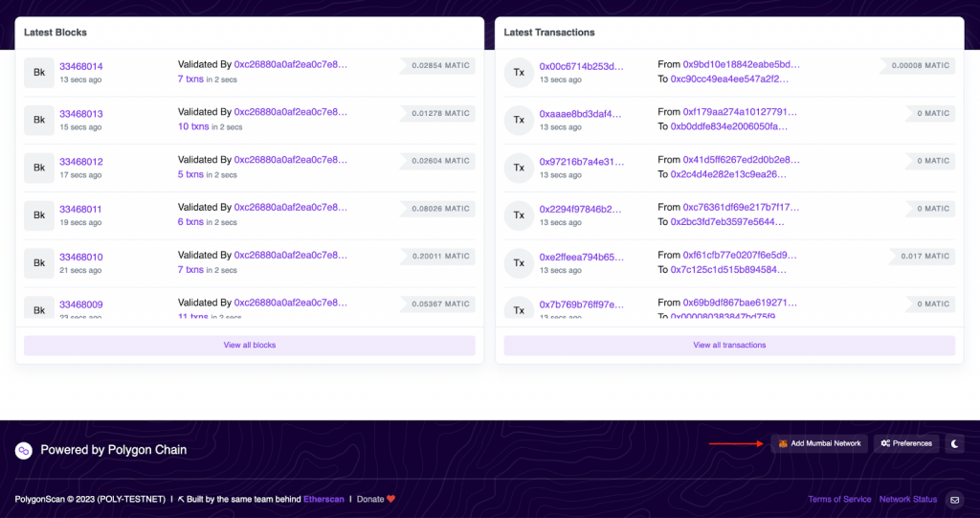Screen dimensions: 980x518
Task: Open sender address 0xf61cfb77e0207f6e5d9
Action: coord(740,256)
